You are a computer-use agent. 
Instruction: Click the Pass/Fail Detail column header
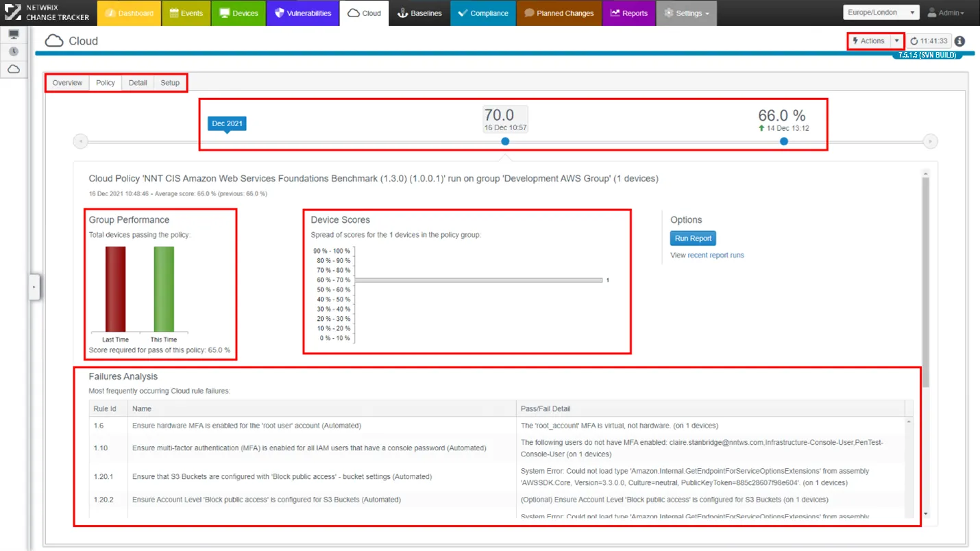click(x=710, y=408)
